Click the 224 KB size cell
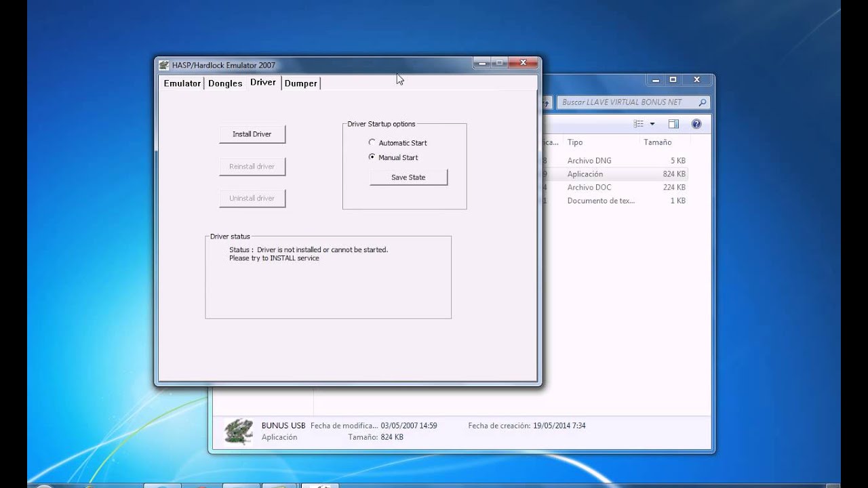The image size is (868, 488). pos(674,188)
